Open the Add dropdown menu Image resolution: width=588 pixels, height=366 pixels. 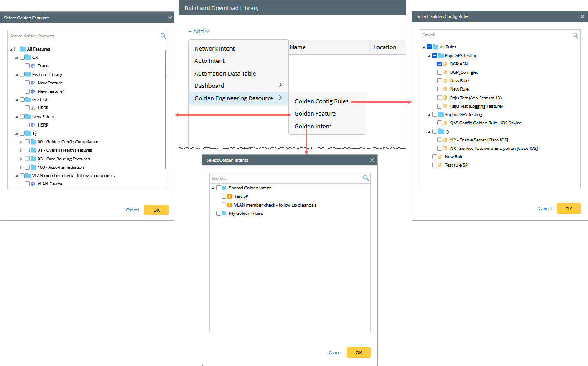pyautogui.click(x=199, y=31)
